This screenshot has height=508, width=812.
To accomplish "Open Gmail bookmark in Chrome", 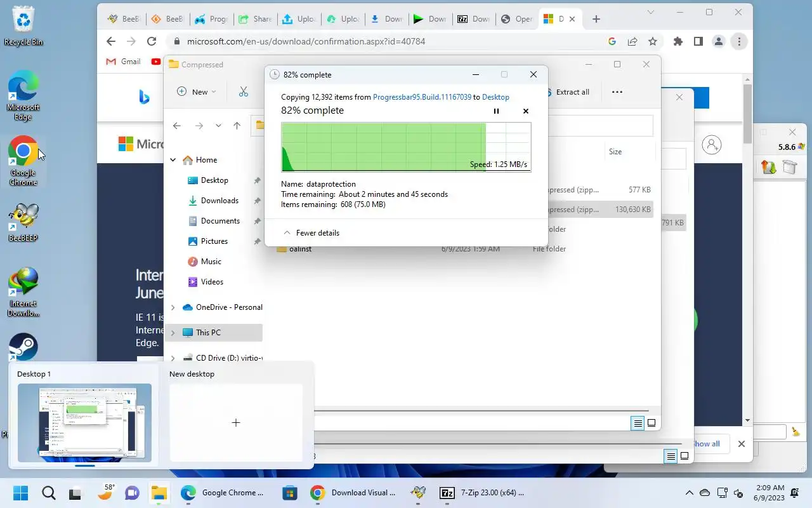I will point(124,62).
